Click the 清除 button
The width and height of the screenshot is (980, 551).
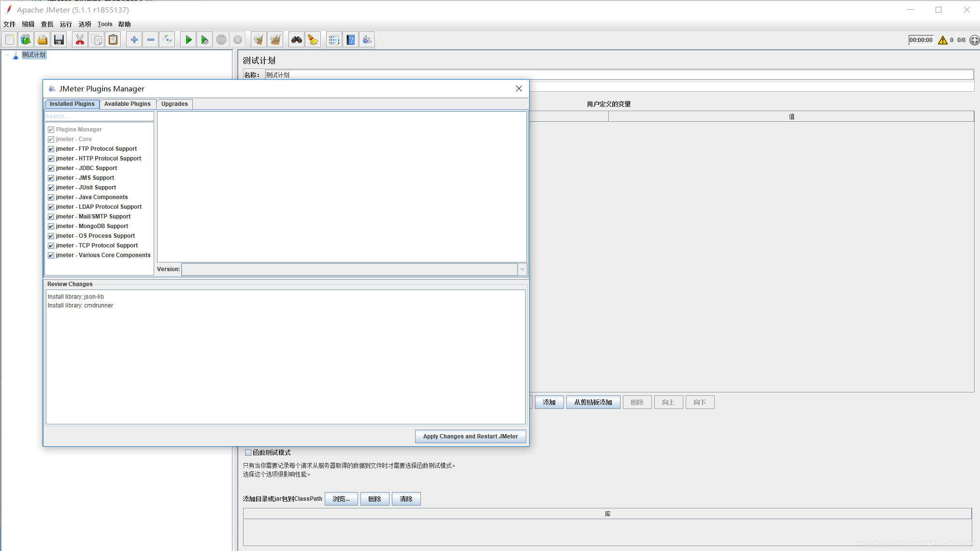406,499
